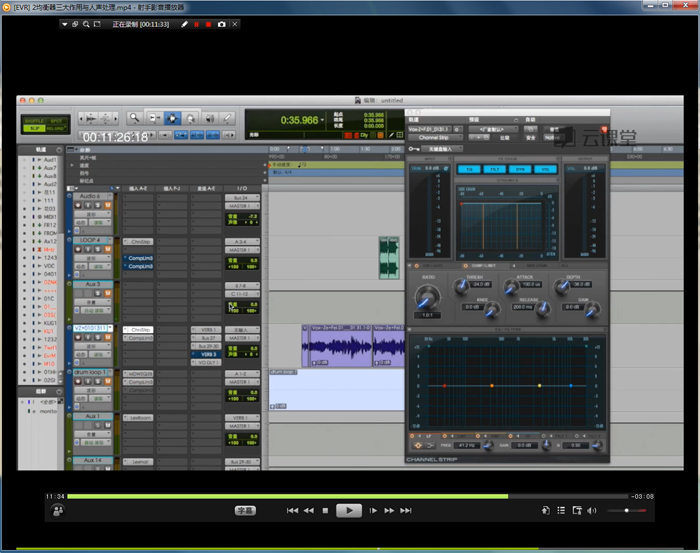Open the LexRoom insert on Aux 1 track
The image size is (700, 553).
pyautogui.click(x=138, y=418)
